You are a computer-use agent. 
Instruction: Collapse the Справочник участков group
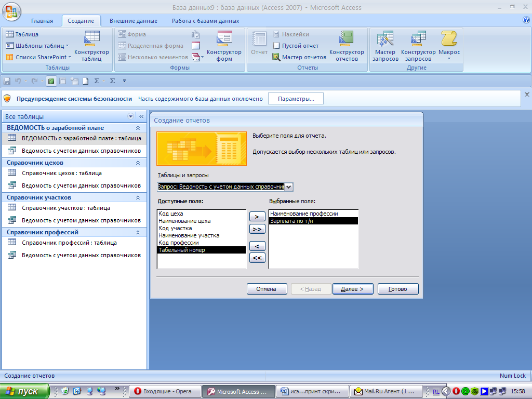coord(138,197)
